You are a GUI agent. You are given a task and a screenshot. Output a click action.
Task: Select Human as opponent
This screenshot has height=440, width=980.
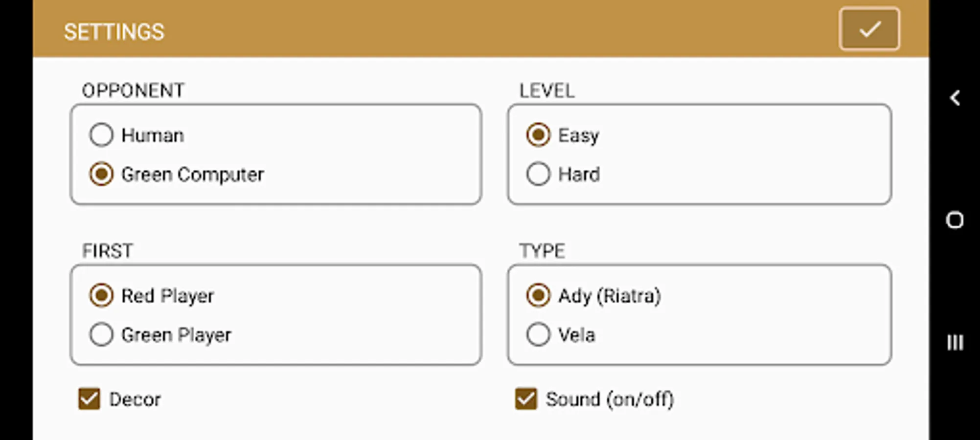(101, 135)
